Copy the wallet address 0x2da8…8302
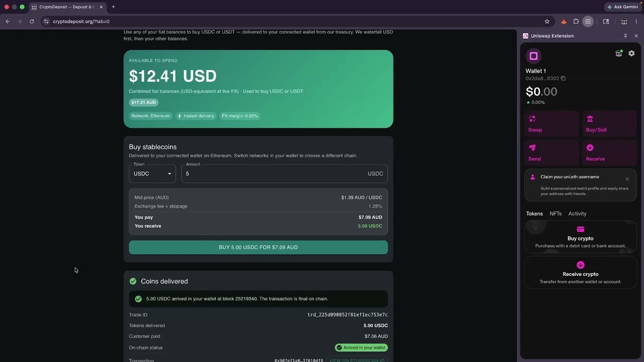The height and width of the screenshot is (362, 644). pyautogui.click(x=563, y=78)
